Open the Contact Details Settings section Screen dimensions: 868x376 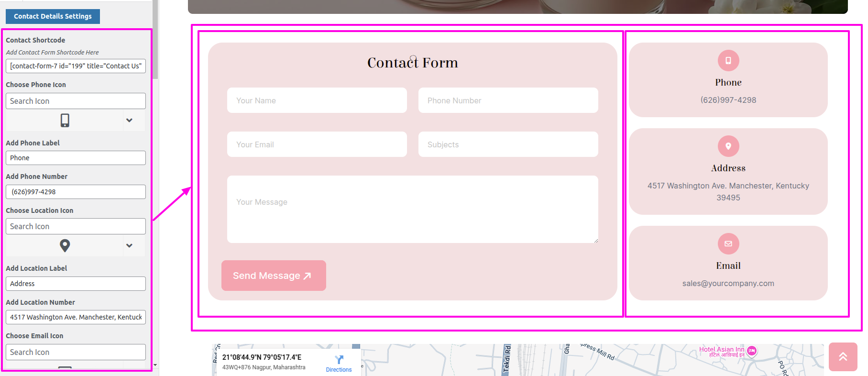tap(53, 16)
